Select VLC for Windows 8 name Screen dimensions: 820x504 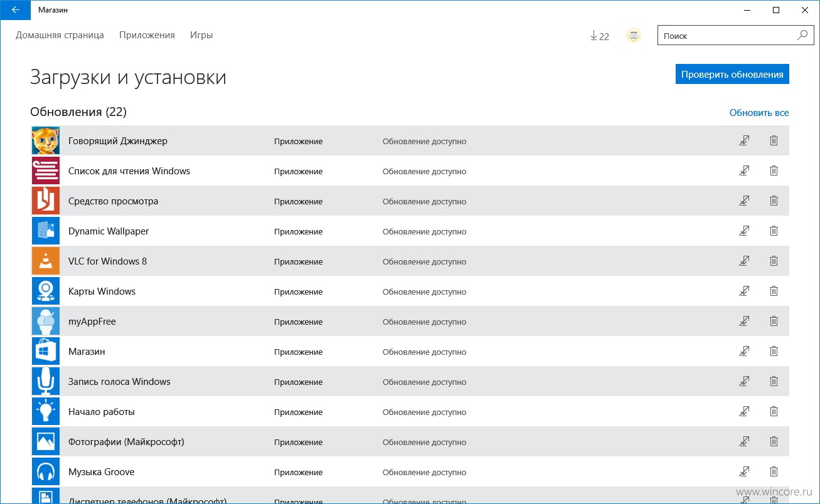107,261
